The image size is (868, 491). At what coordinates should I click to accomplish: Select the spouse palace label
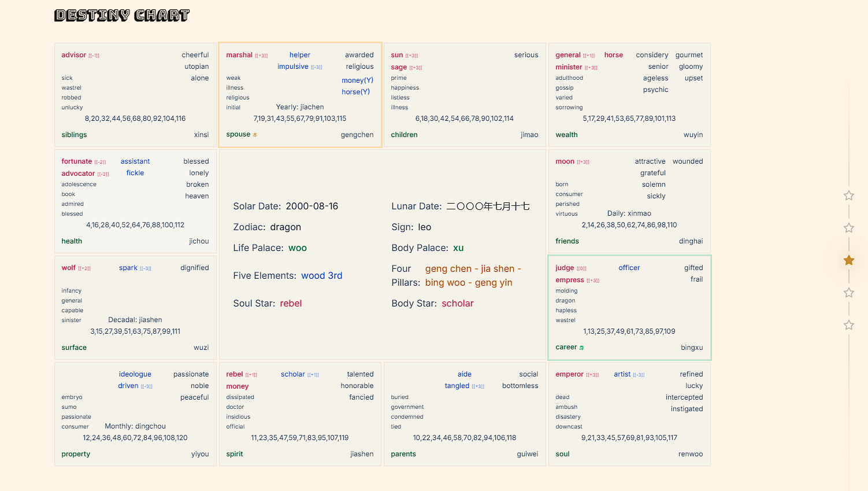(x=238, y=134)
